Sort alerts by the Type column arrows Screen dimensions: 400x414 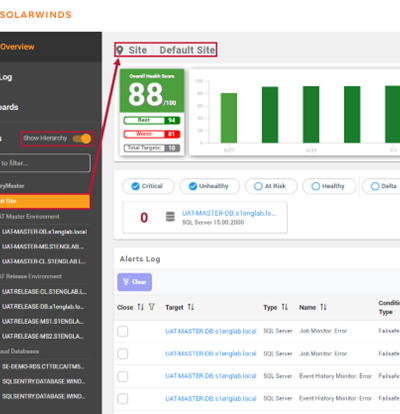point(284,307)
